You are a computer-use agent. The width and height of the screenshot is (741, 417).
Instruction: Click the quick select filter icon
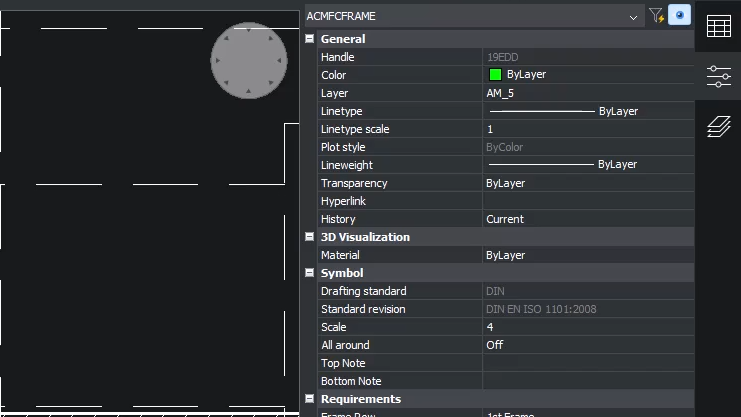[x=656, y=16]
